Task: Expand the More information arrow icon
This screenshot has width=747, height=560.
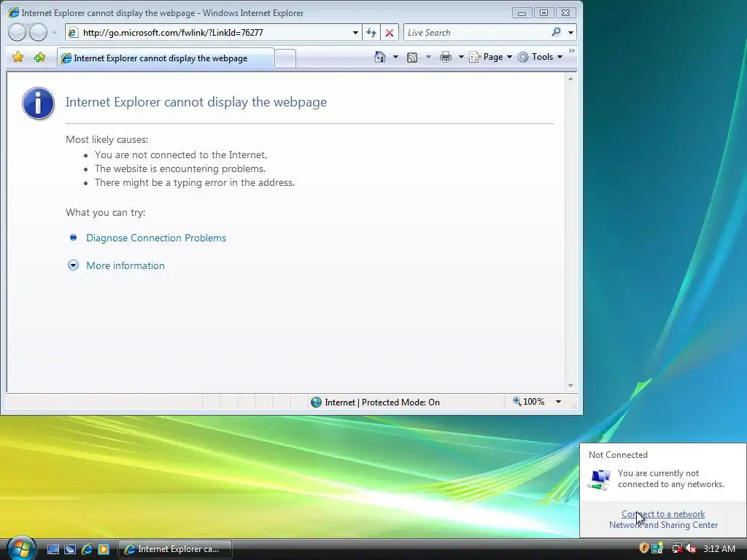Action: click(x=73, y=265)
